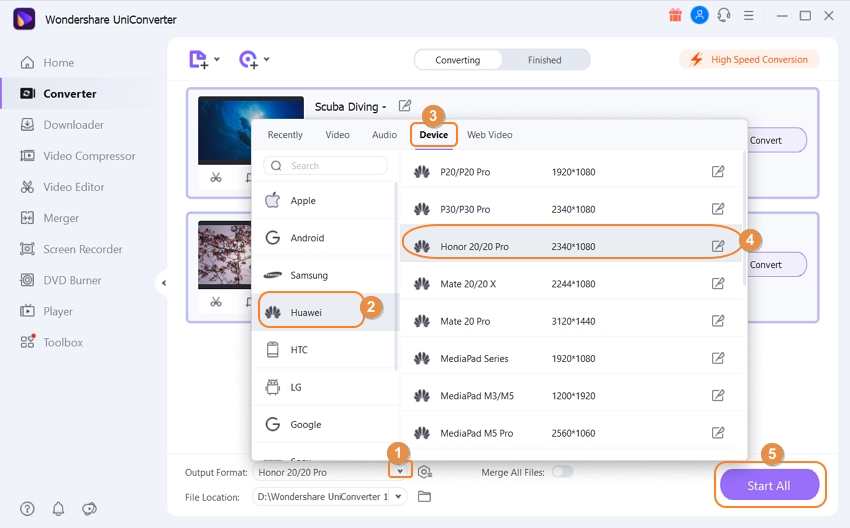This screenshot has height=528, width=850.
Task: Open the Video Editor tool
Action: click(x=62, y=187)
